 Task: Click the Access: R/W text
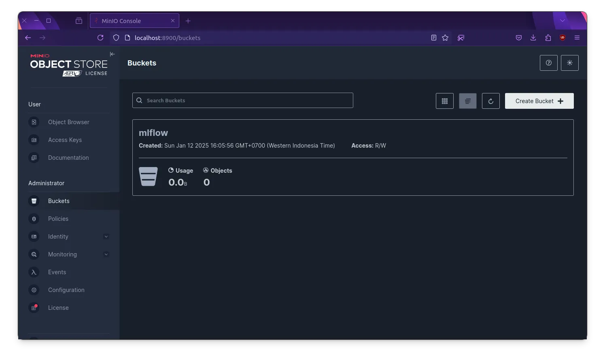[369, 146]
